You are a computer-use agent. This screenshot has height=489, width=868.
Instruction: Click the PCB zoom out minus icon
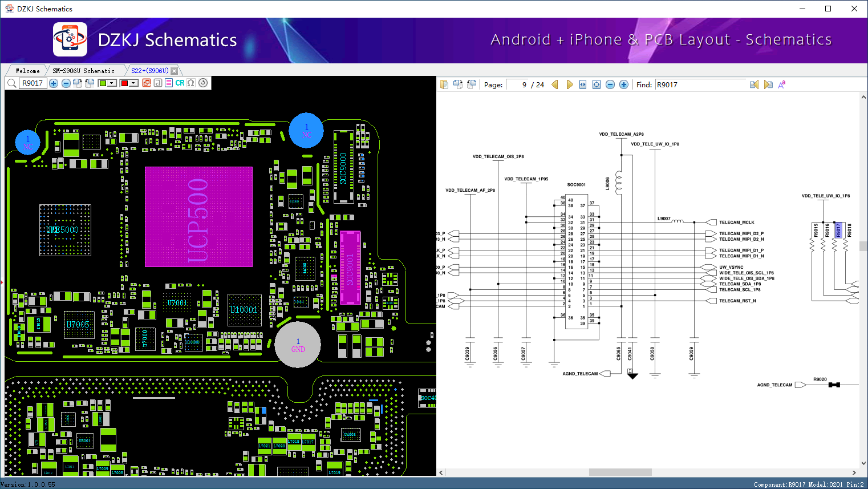[x=66, y=83]
